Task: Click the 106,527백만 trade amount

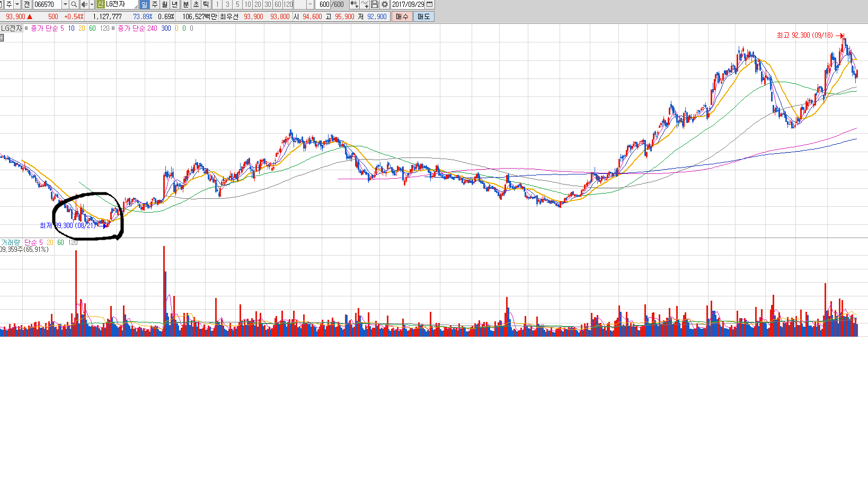Action: [x=199, y=16]
